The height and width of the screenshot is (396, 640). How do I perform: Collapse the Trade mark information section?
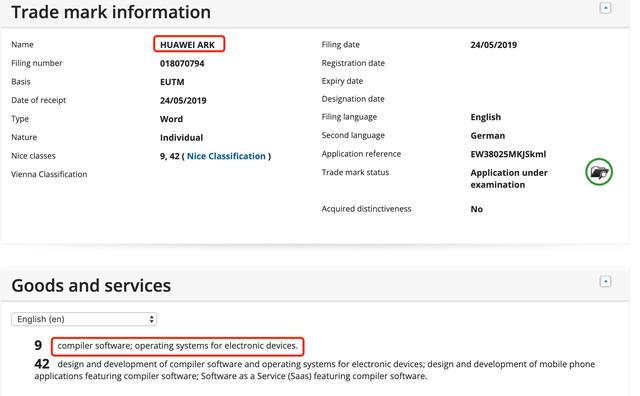tap(605, 8)
